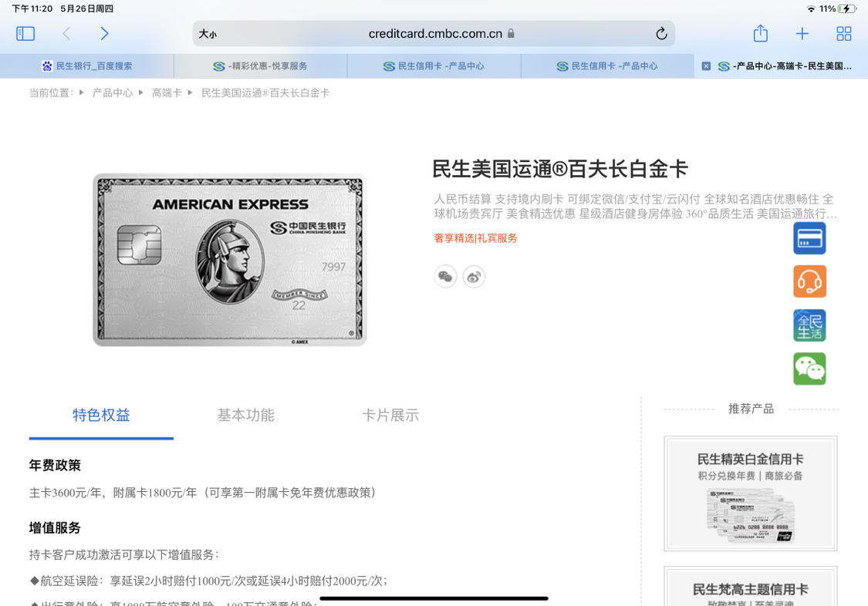Click the 年费政策 heading

[x=55, y=466]
